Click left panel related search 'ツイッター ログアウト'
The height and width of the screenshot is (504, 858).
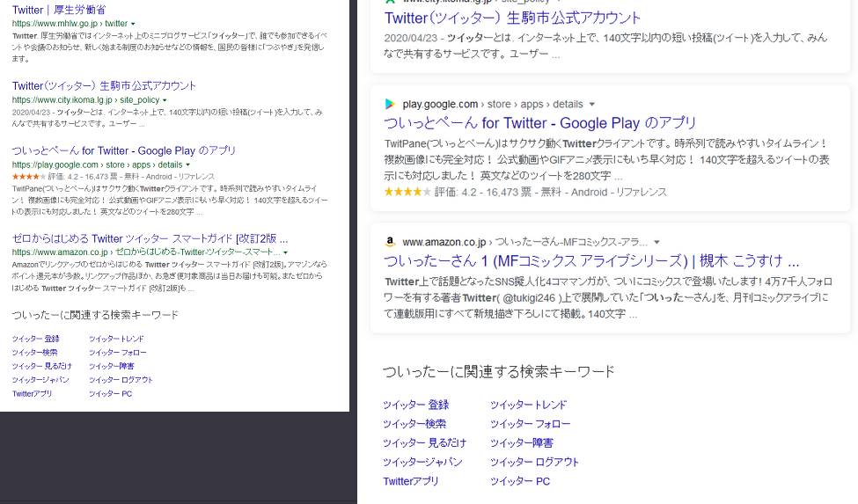121,380
